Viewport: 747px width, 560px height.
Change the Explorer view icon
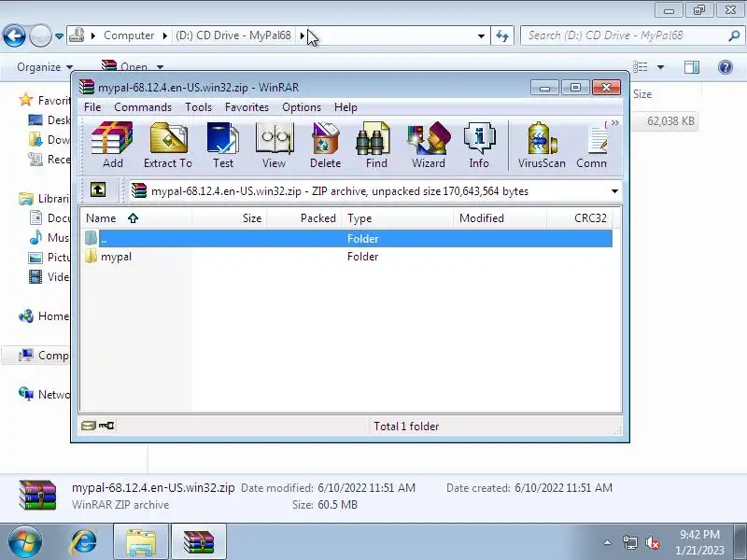pos(641,67)
